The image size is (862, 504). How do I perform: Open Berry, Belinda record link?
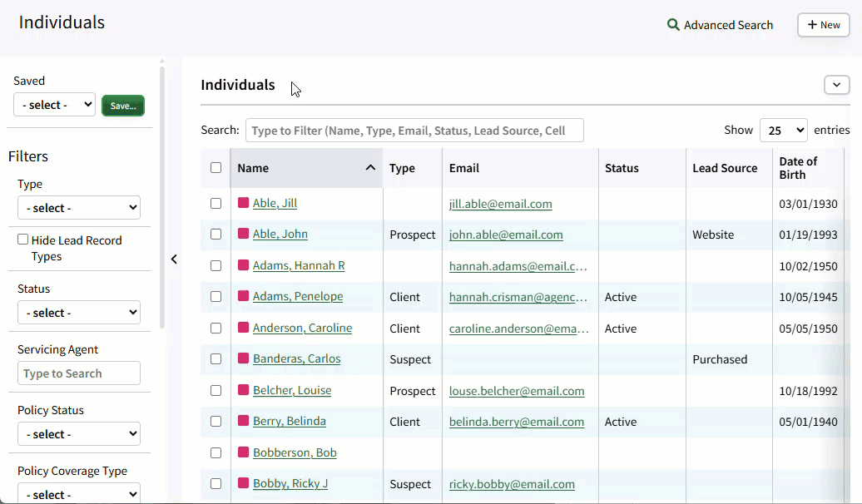pos(290,421)
